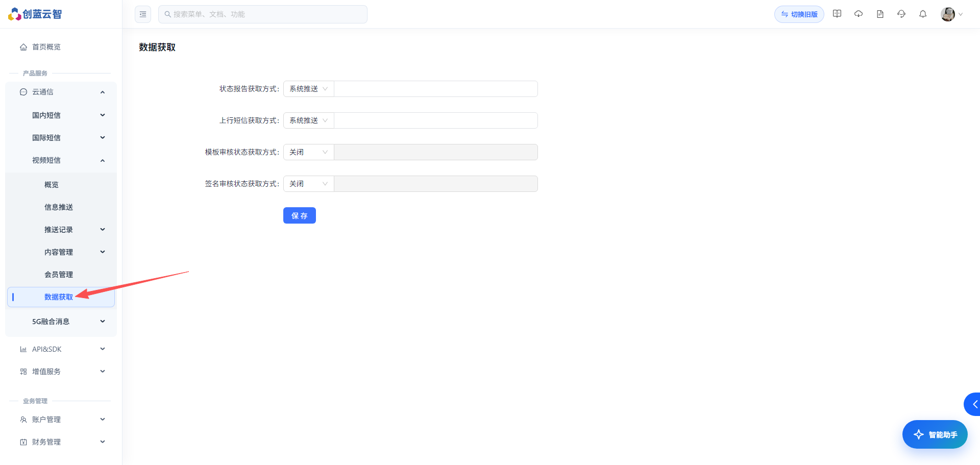Image resolution: width=980 pixels, height=465 pixels.
Task: Collapse the sidebar with the menu fold icon
Action: [x=143, y=14]
